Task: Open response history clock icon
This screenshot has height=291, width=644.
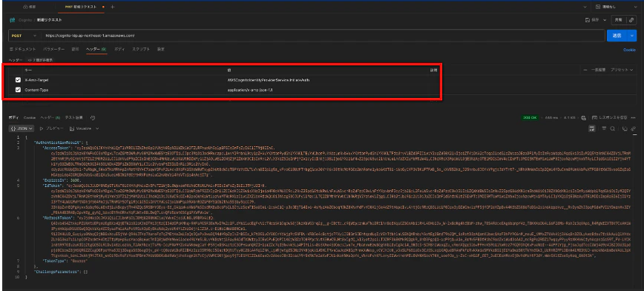Action: click(93, 118)
